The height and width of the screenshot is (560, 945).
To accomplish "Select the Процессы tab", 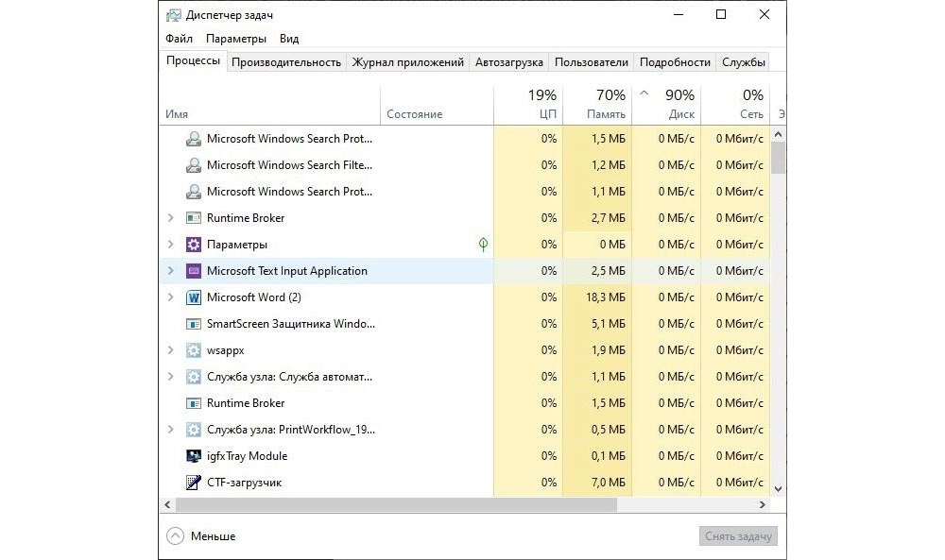I will coord(193,60).
